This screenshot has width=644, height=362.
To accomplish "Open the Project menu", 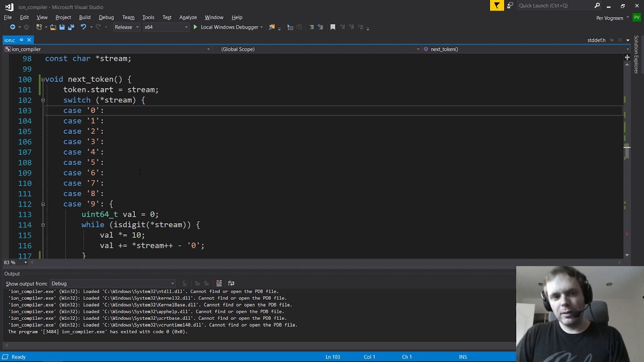I will [x=63, y=17].
